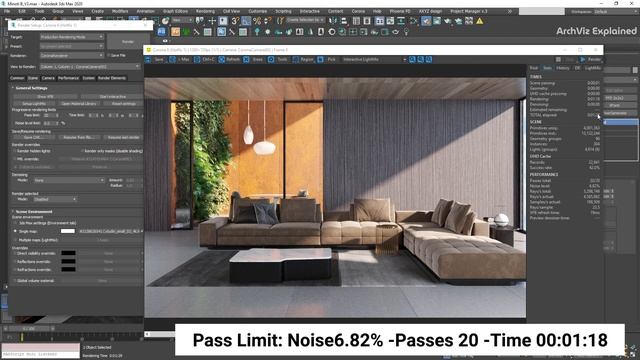Enable Render hidden lights checkbox

pyautogui.click(x=15, y=151)
